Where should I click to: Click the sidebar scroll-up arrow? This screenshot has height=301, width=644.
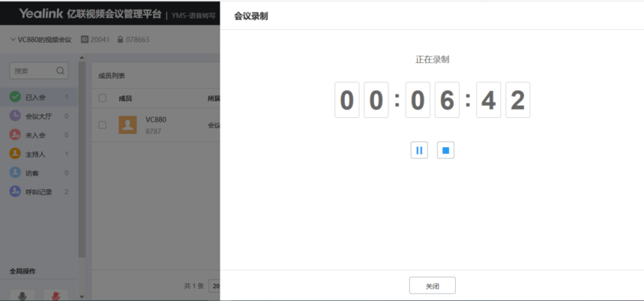pos(81,58)
